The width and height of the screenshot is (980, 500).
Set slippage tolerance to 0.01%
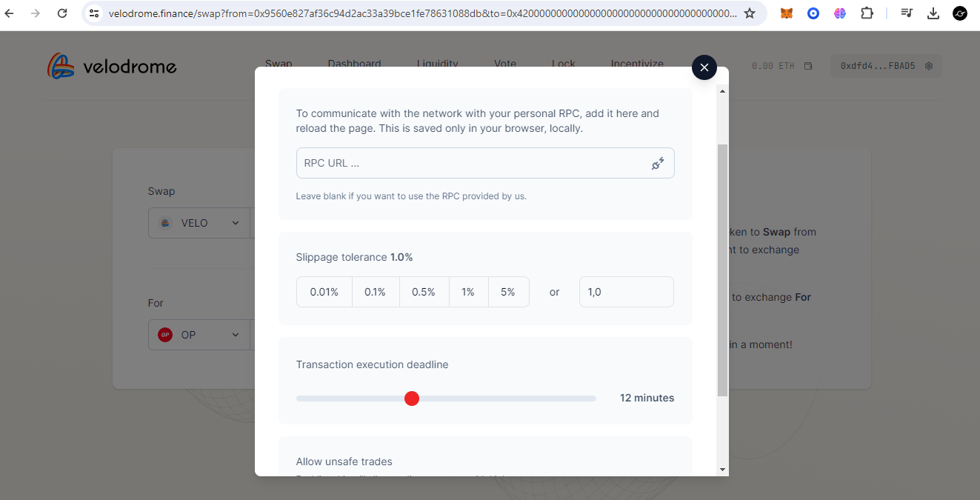click(324, 292)
